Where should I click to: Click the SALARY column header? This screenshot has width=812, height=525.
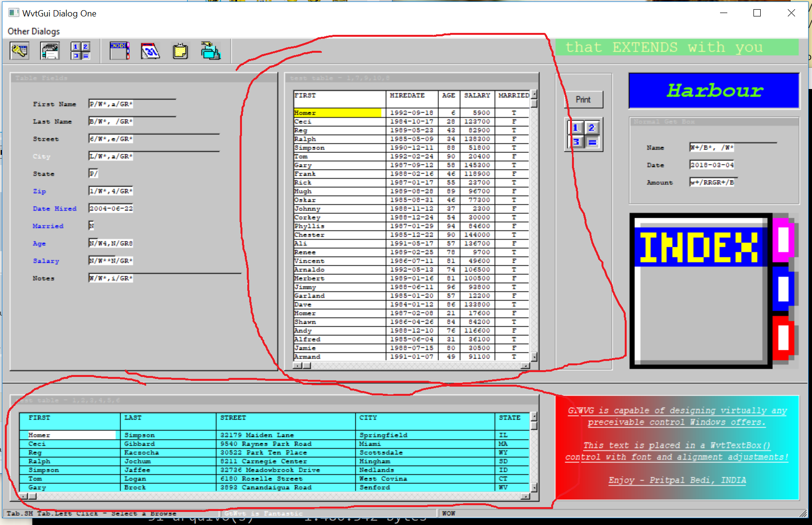tap(477, 95)
